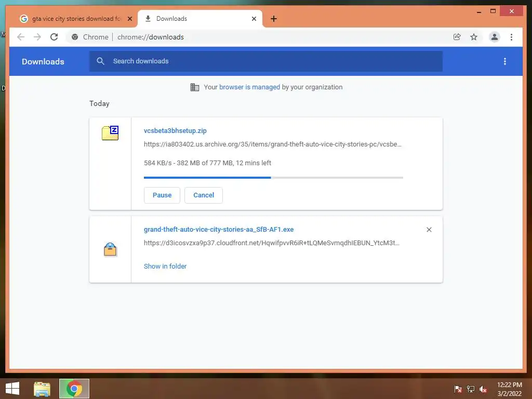The width and height of the screenshot is (532, 399).
Task: Click the download icon on Downloads tab
Action: (148, 19)
